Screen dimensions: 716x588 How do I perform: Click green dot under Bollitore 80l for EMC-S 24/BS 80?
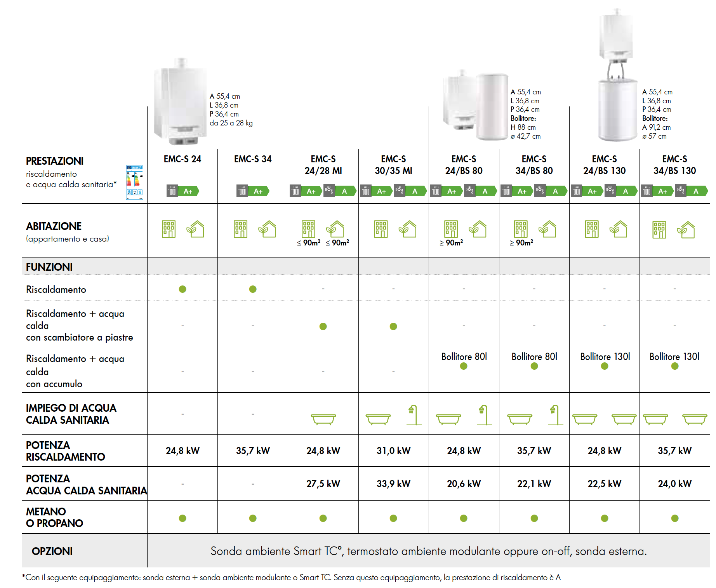[x=464, y=366]
